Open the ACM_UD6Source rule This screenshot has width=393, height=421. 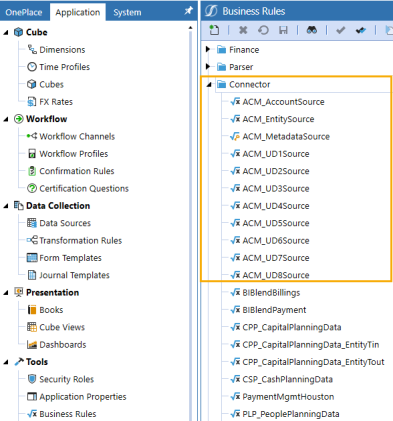point(276,240)
